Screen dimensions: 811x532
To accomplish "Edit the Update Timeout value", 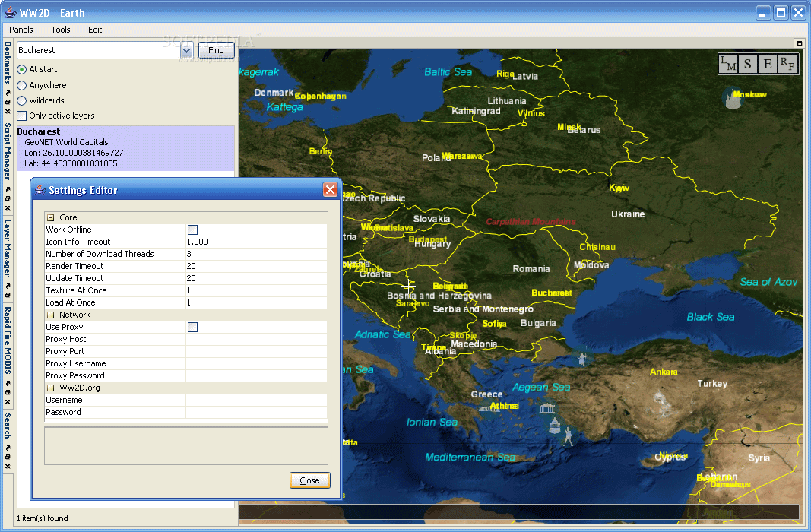I will [x=256, y=278].
